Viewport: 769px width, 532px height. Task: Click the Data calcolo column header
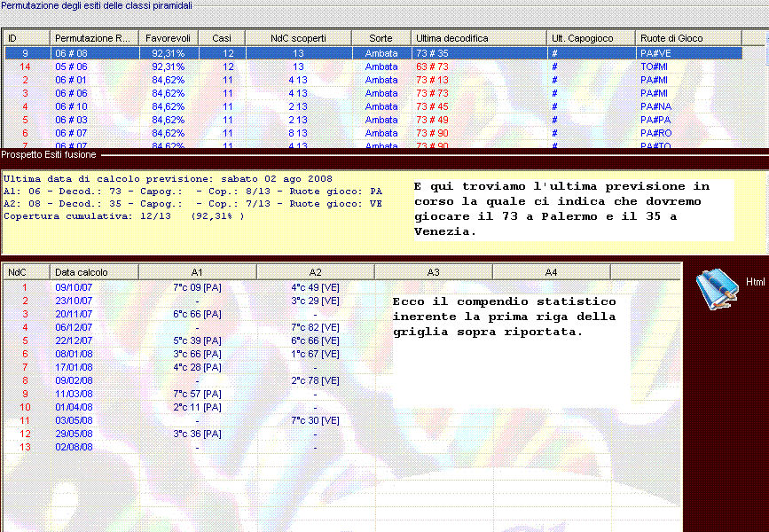tap(95, 272)
